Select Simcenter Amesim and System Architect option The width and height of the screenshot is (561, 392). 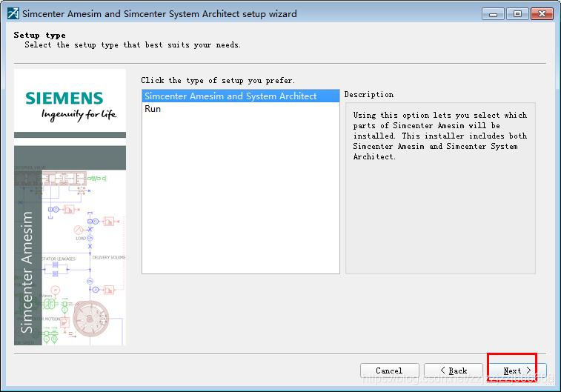coord(240,96)
